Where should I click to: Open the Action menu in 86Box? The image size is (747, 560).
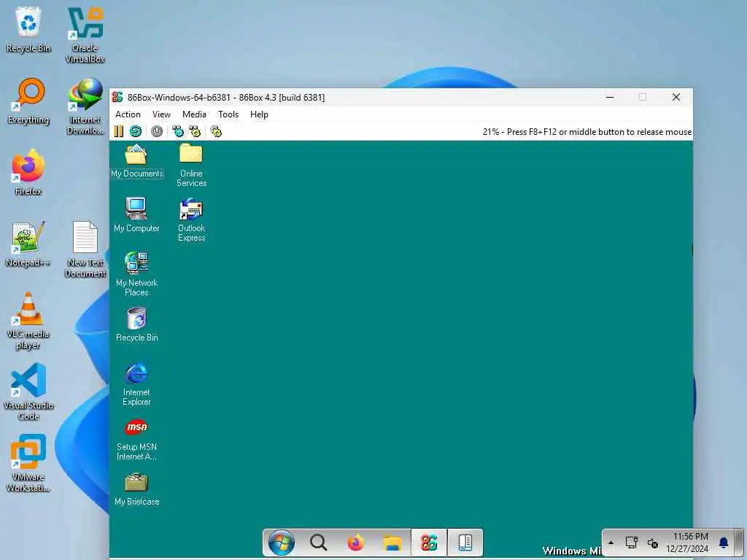click(x=128, y=114)
